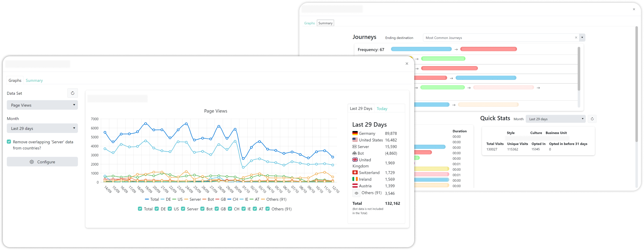644x250 pixels.
Task: Open the Most Common Journeys dropdown arrow
Action: (582, 38)
